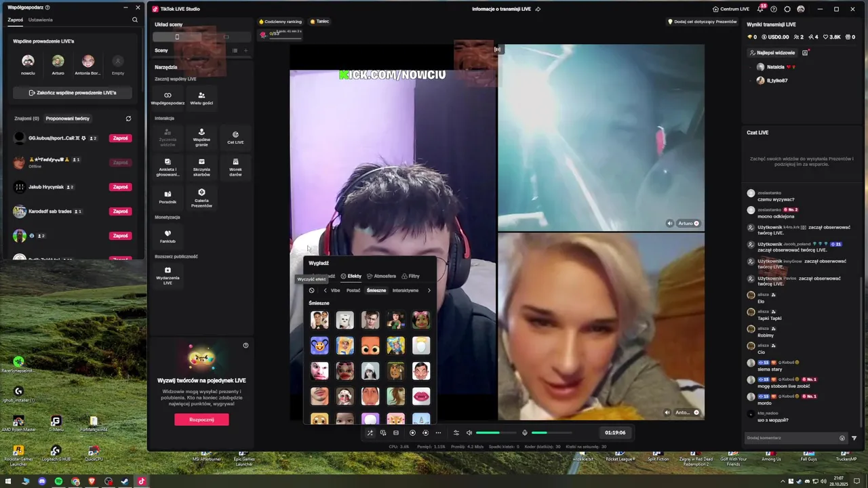868x488 pixels.
Task: Click the scene list view icon
Action: click(235, 50)
